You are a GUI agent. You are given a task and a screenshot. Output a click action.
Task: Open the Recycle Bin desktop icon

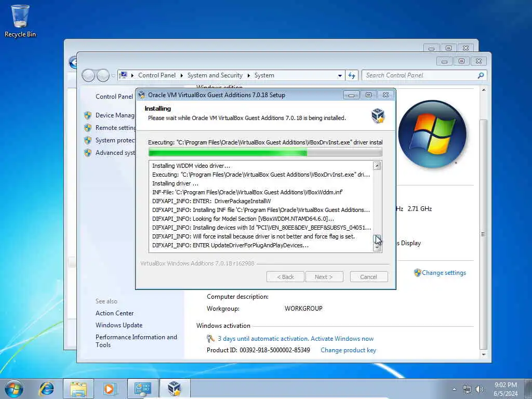(x=20, y=20)
